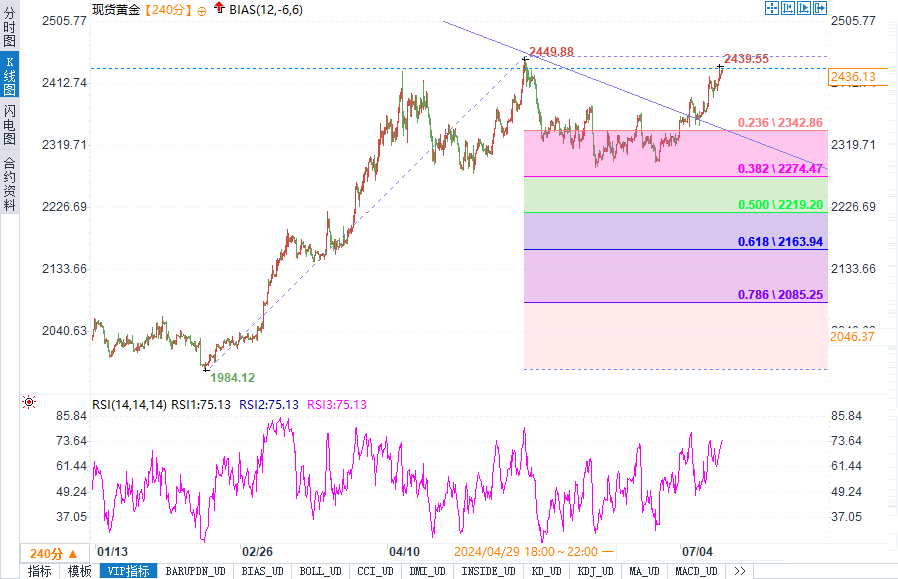Image resolution: width=898 pixels, height=579 pixels.
Task: Switch to the 指标 bottom tab
Action: (x=40, y=571)
